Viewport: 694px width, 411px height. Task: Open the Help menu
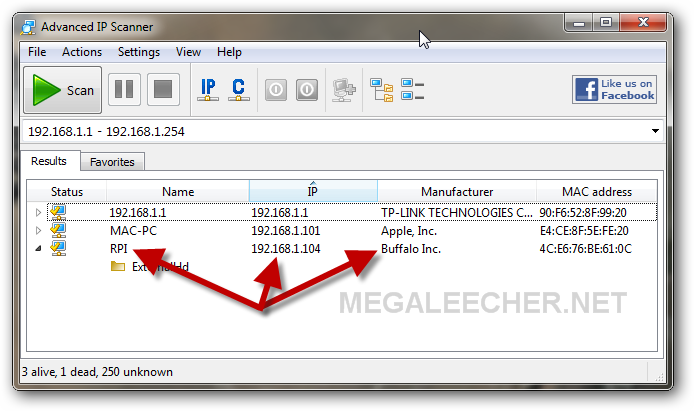tap(229, 52)
